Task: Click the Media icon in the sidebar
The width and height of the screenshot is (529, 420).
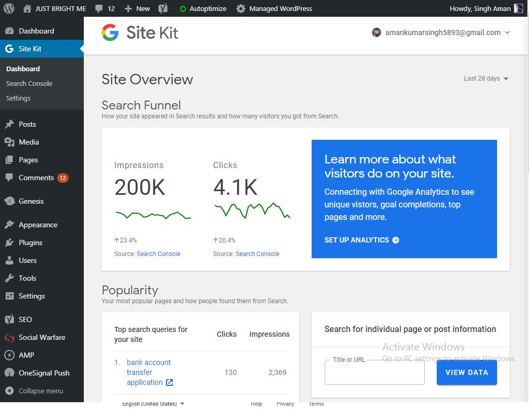Action: 9,142
